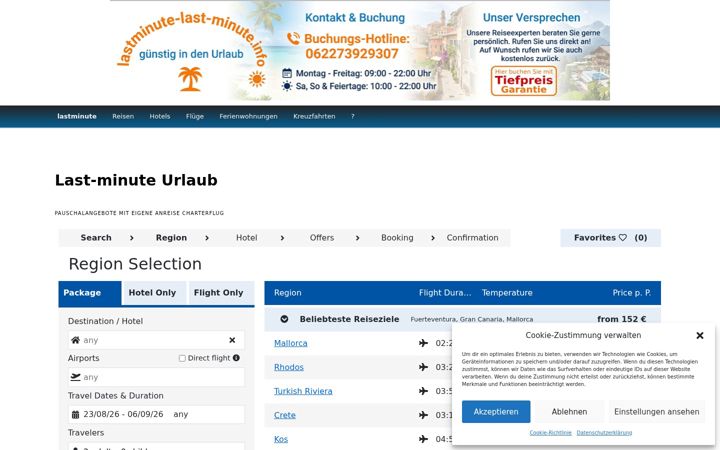The image size is (720, 450).
Task: Open the Ferienwohnungen menu item
Action: point(248,117)
